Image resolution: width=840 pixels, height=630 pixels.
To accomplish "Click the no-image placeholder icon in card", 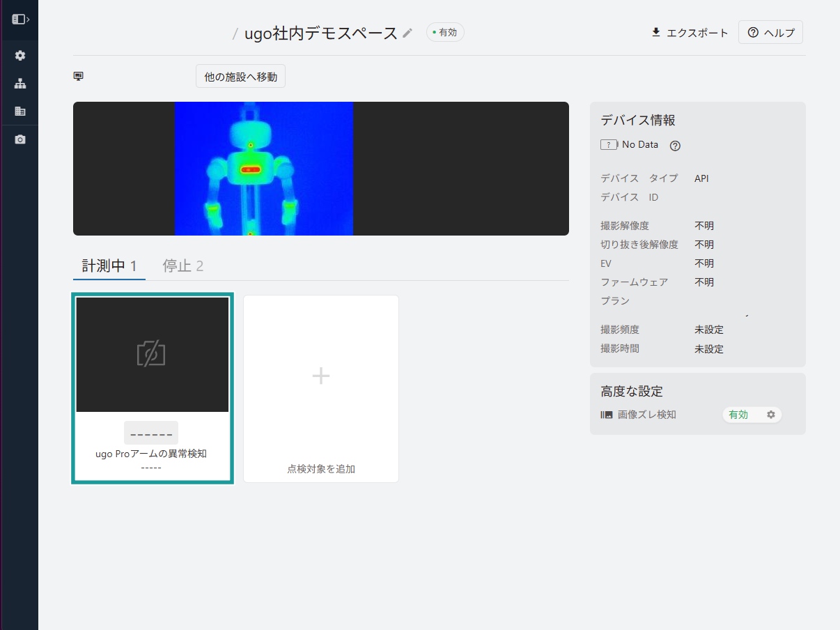I will click(x=151, y=354).
